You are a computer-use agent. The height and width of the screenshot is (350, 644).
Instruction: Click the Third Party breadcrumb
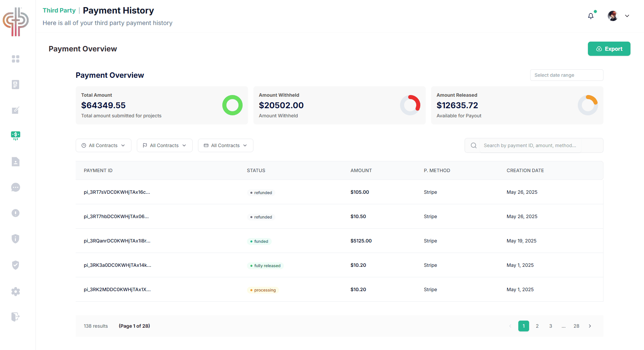tap(59, 10)
